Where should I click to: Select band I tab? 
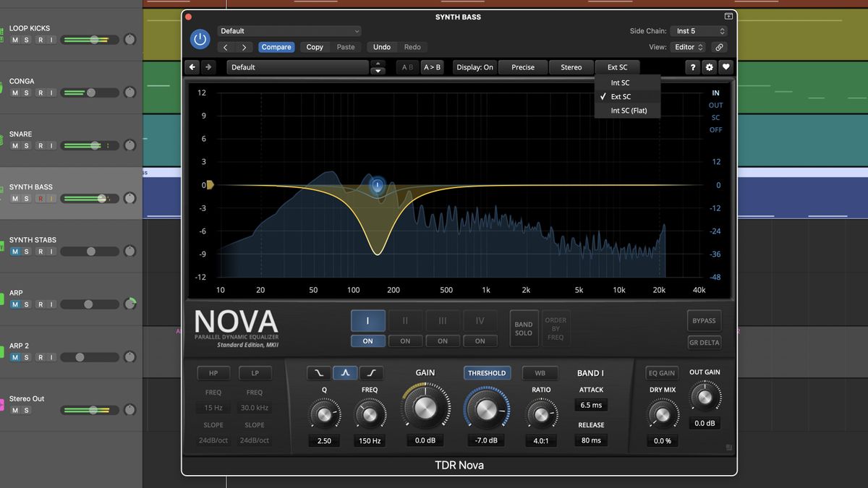point(367,320)
